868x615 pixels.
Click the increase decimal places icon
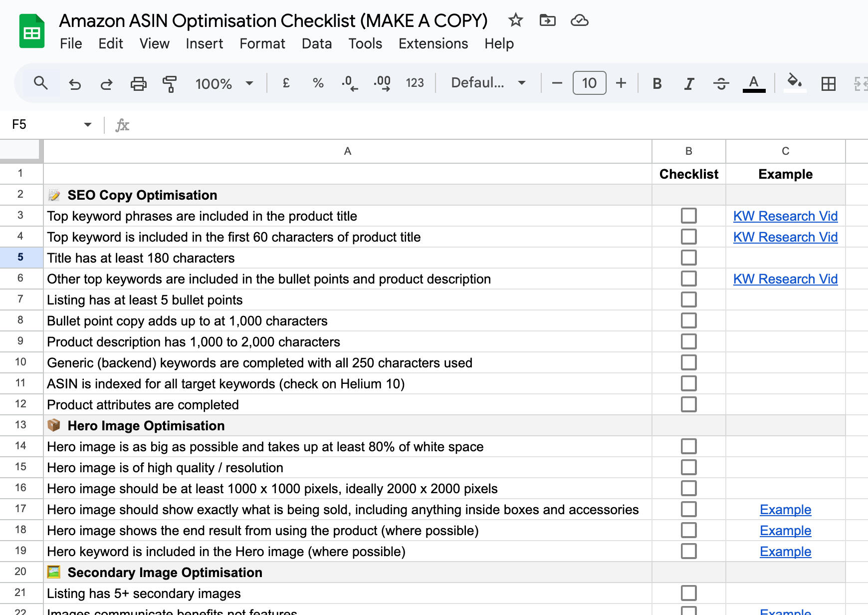point(382,83)
